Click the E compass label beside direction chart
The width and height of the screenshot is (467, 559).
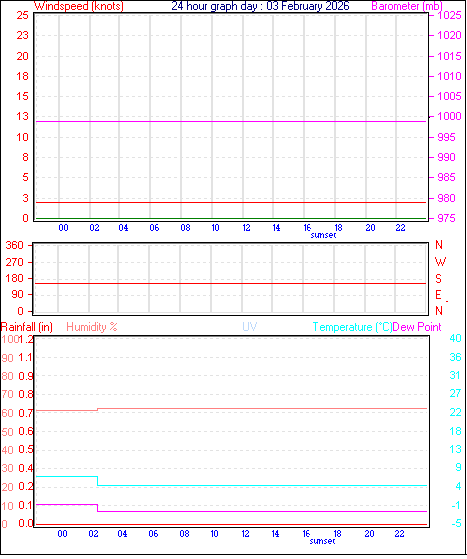438,295
